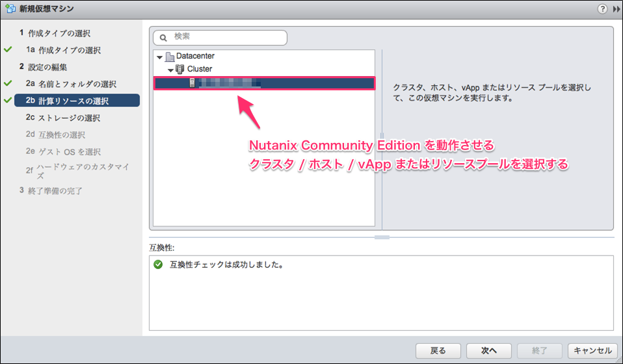Click the checkmark next to step 1a
This screenshot has height=364, width=623.
[8, 49]
